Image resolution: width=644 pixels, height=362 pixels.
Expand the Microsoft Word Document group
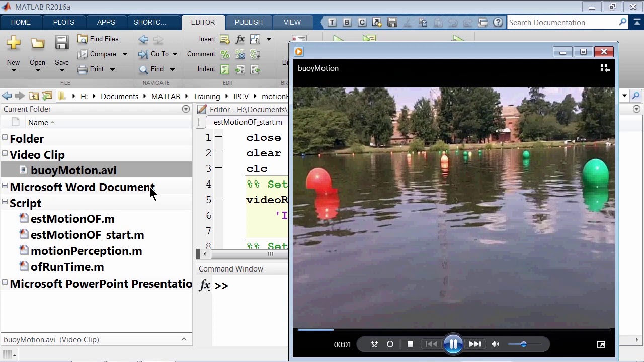click(x=5, y=186)
